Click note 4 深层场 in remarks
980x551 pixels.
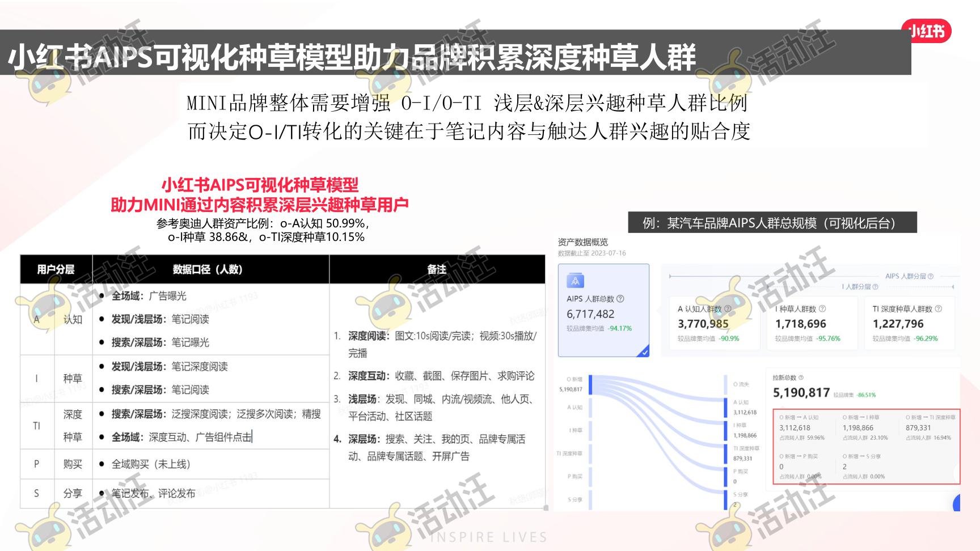coord(429,448)
